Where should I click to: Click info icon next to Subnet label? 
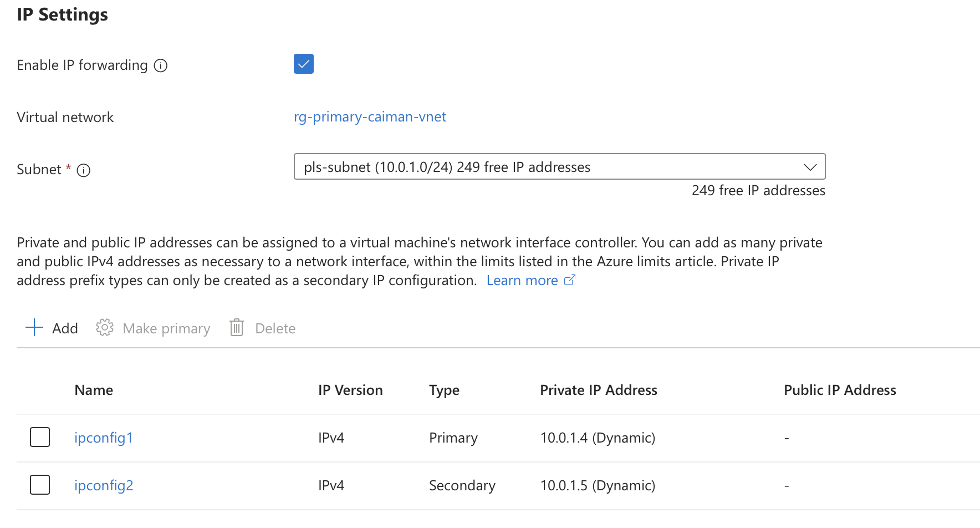click(x=84, y=170)
